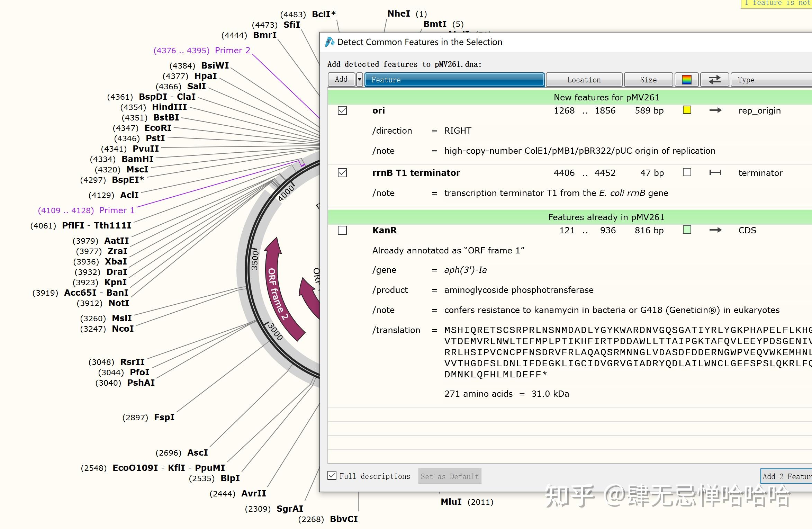The image size is (812, 529).
Task: Check the KanR feature checkbox
Action: click(342, 230)
